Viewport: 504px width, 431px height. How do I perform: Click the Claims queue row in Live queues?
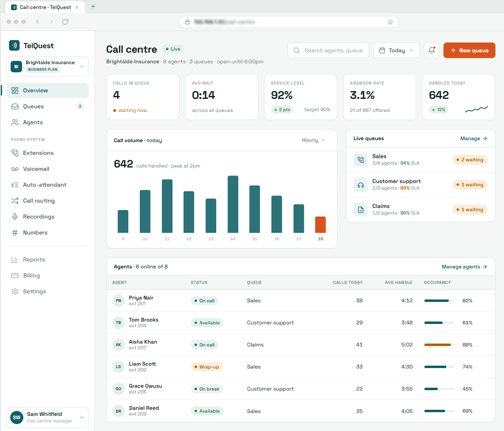[421, 210]
